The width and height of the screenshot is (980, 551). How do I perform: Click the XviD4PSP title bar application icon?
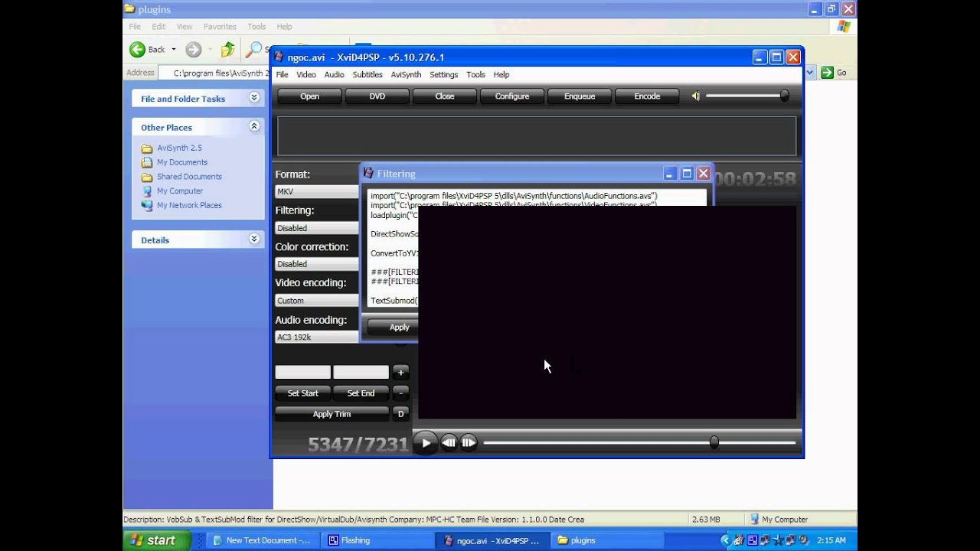[x=279, y=57]
